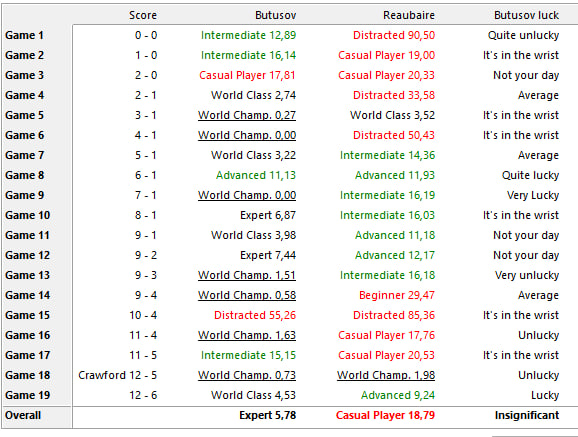This screenshot has width=578, height=437.
Task: Click the overall Expert 5,78 rating
Action: click(x=268, y=415)
